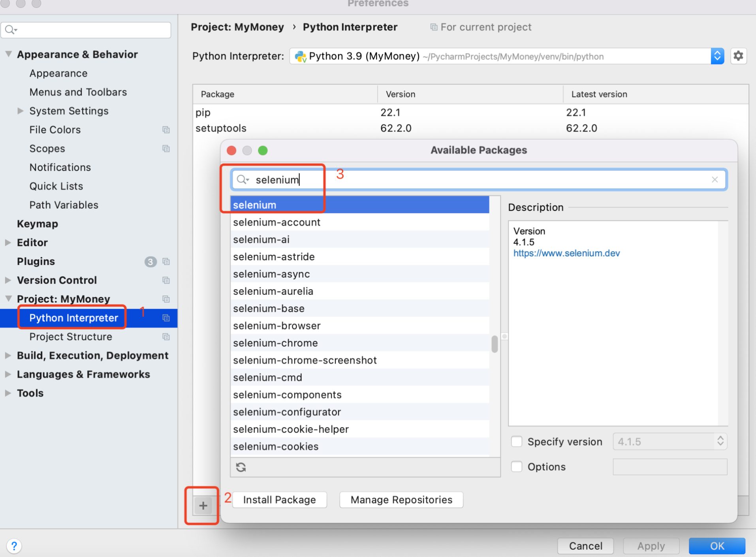Click the project-level icon beside File Colors
This screenshot has height=557, width=756.
[166, 130]
